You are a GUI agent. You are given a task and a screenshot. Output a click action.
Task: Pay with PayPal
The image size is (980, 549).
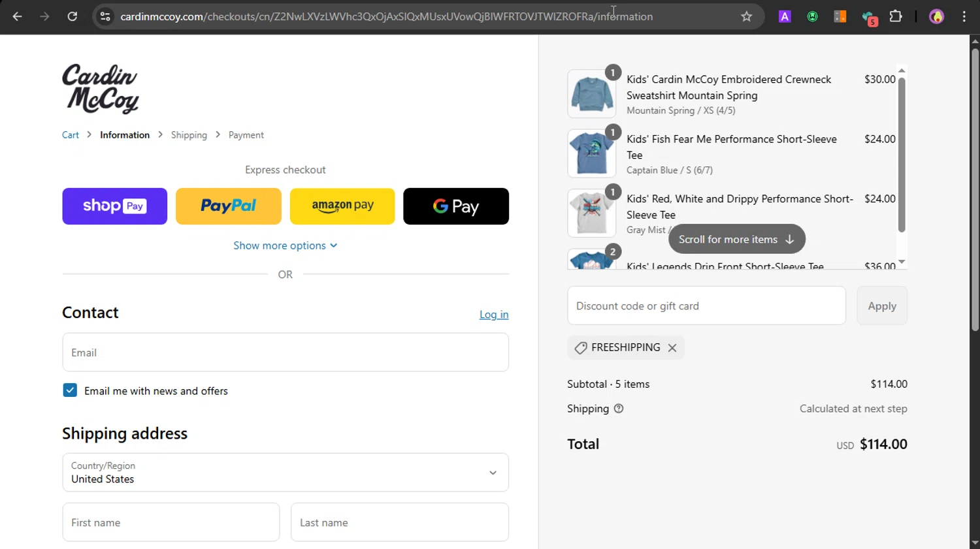coord(229,206)
